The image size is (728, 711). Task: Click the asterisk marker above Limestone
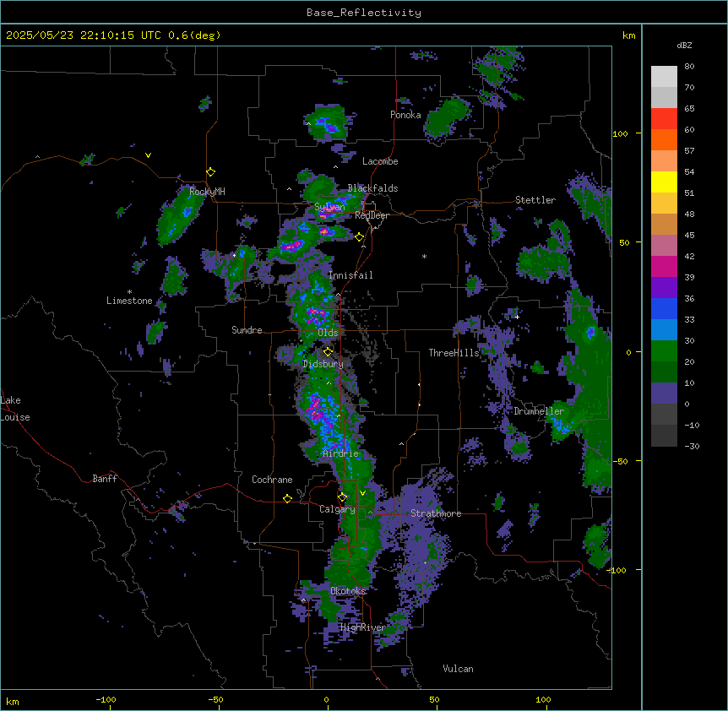129,292
